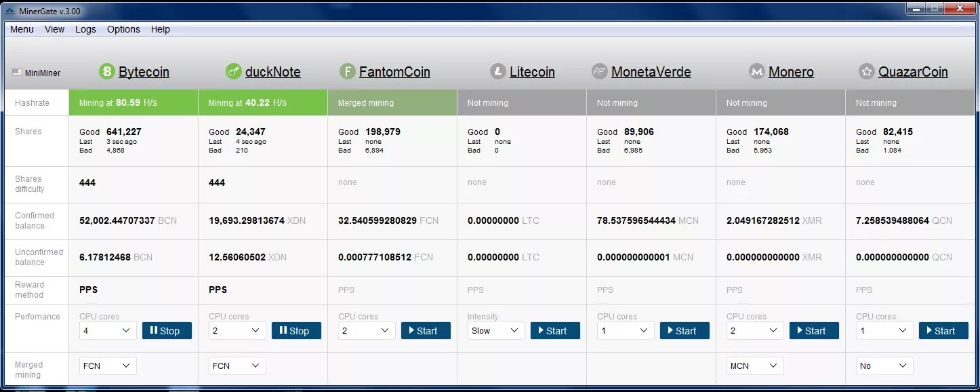This screenshot has width=980, height=392.
Task: Click Bytecoin PPS reward method
Action: (88, 290)
